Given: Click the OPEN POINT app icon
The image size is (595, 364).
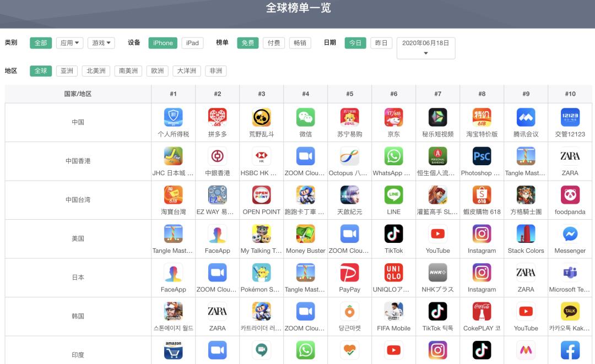Looking at the screenshot, I should (262, 195).
